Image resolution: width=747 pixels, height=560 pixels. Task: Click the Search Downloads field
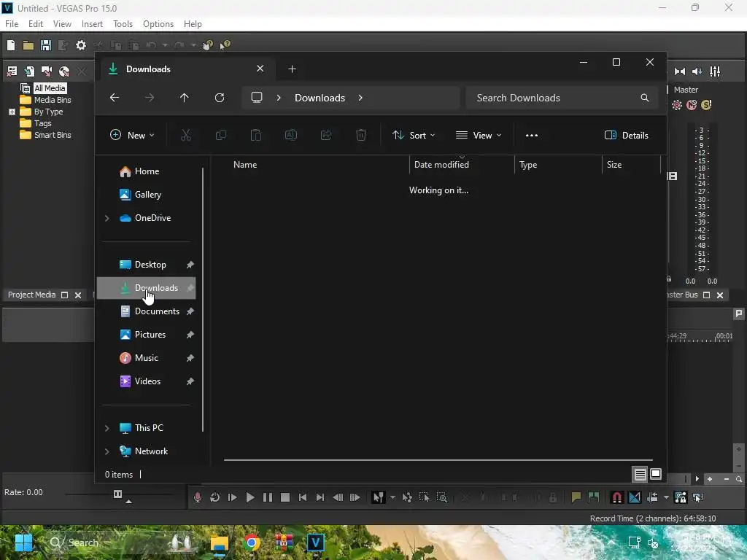tap(562, 98)
